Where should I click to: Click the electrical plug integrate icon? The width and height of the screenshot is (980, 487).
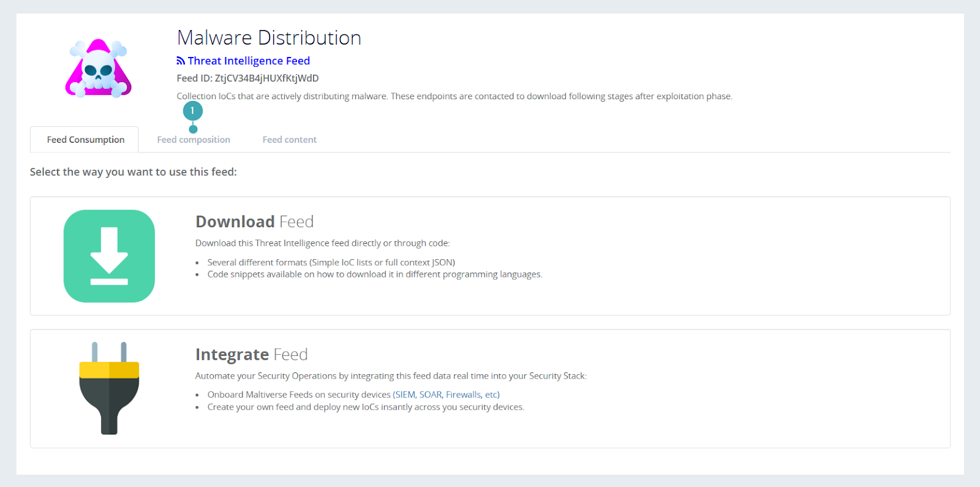tap(109, 388)
